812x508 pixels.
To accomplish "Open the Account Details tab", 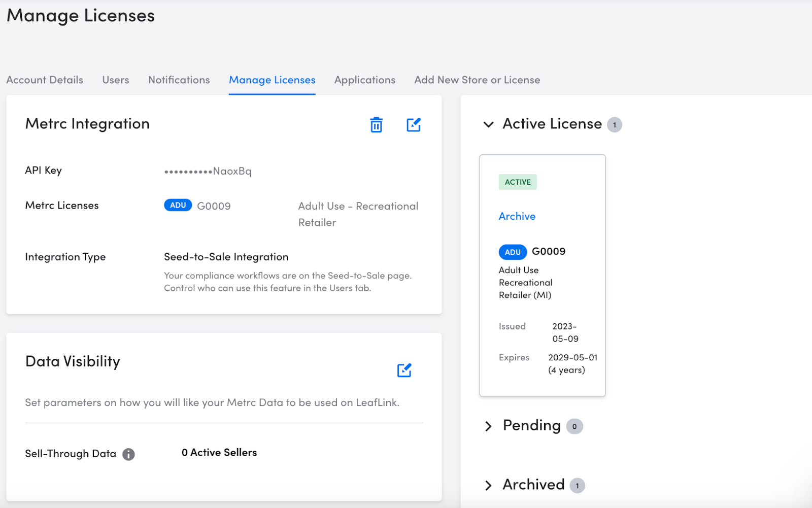I will pyautogui.click(x=45, y=80).
